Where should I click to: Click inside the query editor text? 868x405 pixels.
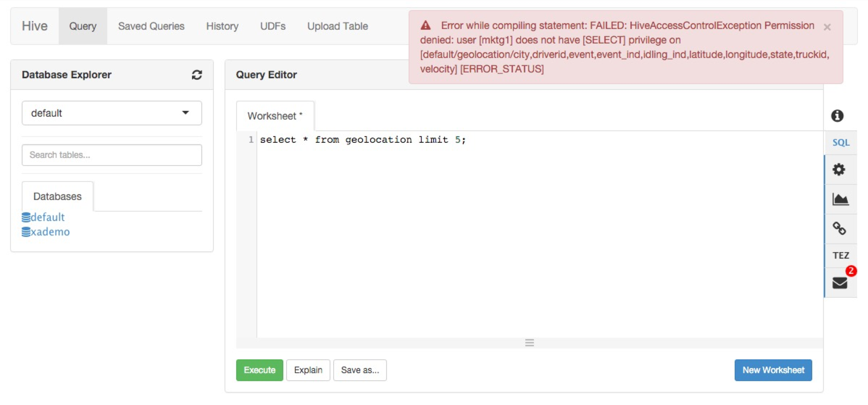coord(363,140)
